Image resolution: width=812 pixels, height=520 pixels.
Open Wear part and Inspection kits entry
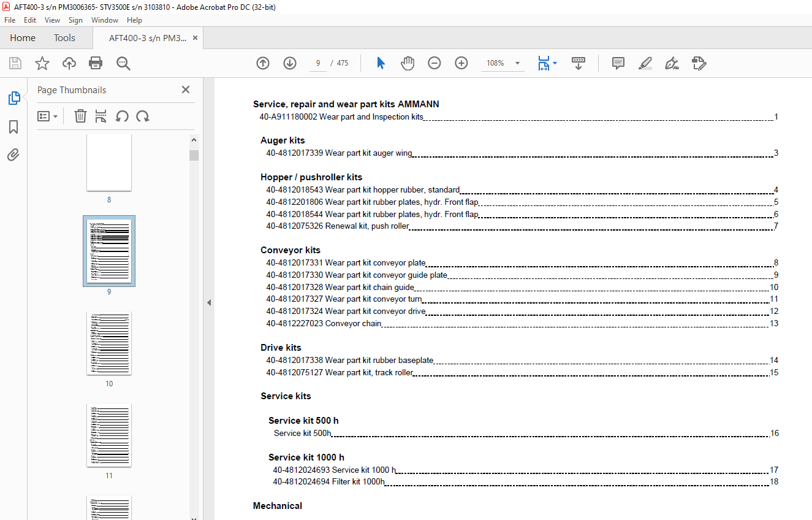pos(518,117)
